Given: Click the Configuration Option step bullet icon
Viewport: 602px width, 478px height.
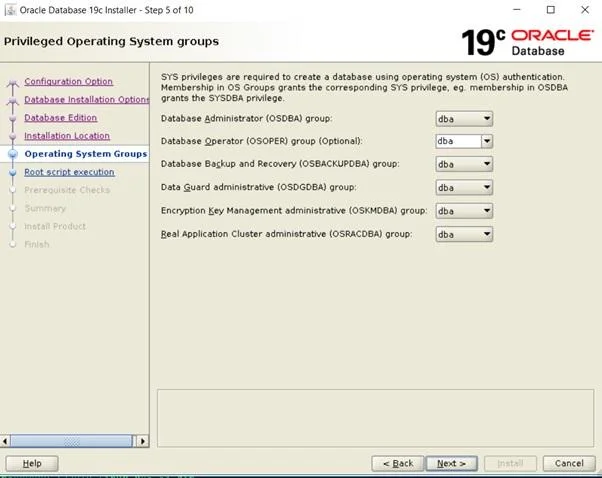Looking at the screenshot, I should (x=12, y=82).
